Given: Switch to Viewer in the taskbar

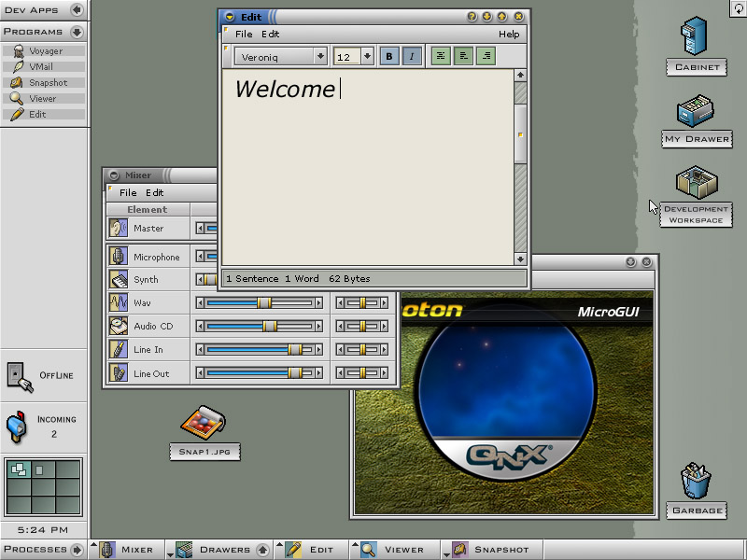Looking at the screenshot, I should pyautogui.click(x=396, y=550).
